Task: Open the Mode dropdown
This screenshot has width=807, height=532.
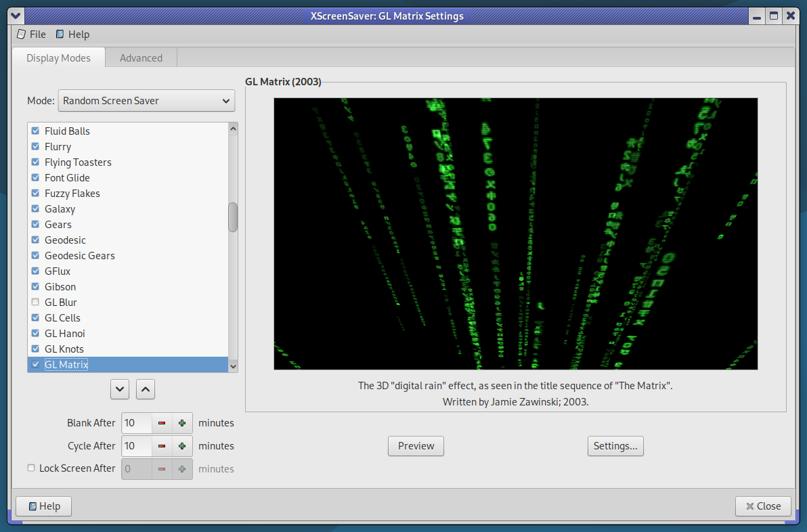Action: pyautogui.click(x=147, y=101)
